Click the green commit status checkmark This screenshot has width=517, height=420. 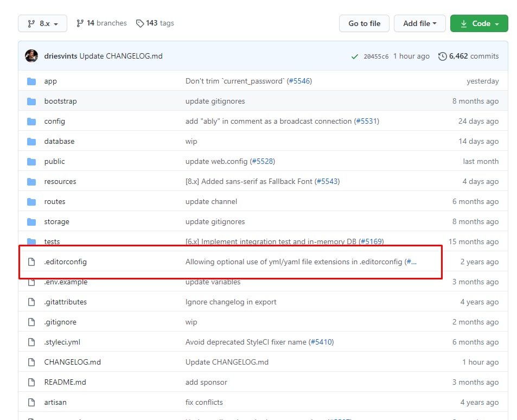click(354, 56)
